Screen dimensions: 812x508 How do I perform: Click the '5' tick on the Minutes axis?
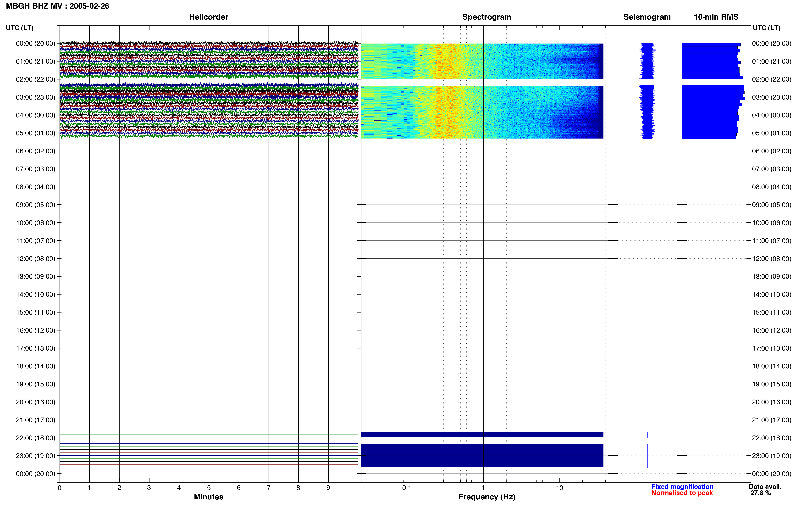(x=209, y=488)
